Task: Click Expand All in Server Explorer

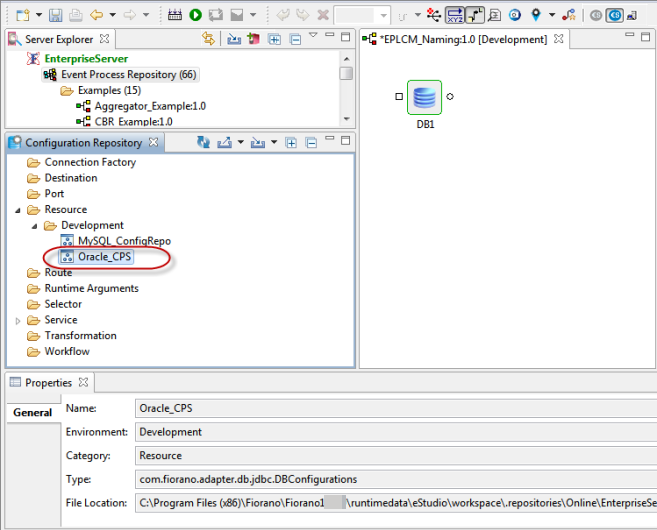Action: tap(274, 39)
